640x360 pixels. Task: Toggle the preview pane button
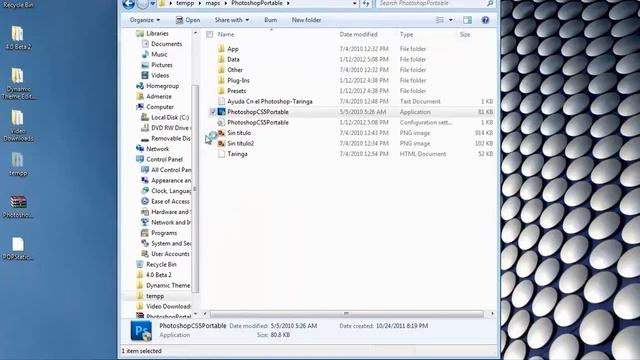point(467,20)
